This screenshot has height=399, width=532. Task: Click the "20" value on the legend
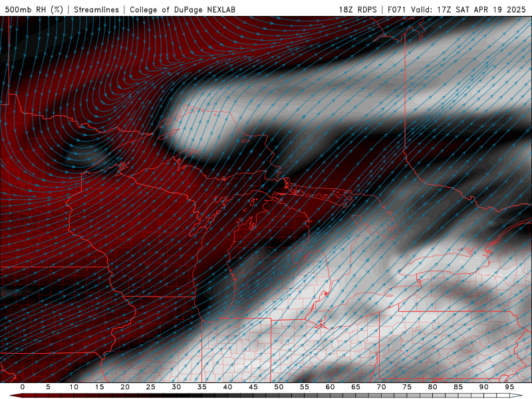click(125, 387)
